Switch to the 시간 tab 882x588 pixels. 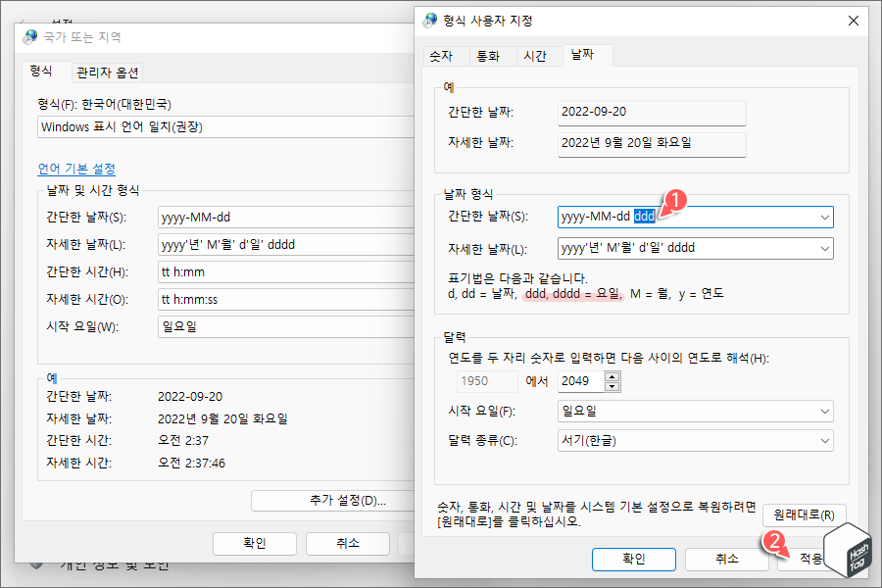(537, 56)
